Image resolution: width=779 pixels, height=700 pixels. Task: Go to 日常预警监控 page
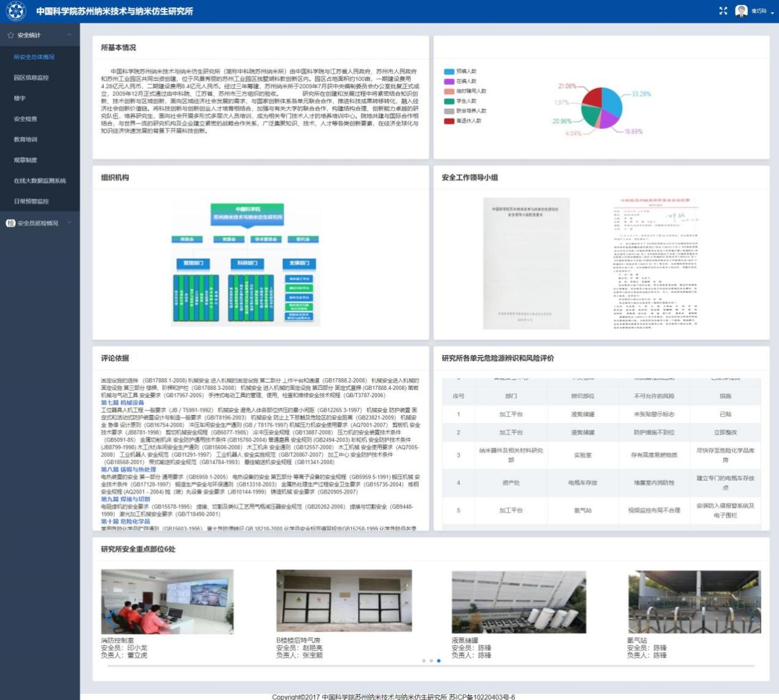pos(31,201)
